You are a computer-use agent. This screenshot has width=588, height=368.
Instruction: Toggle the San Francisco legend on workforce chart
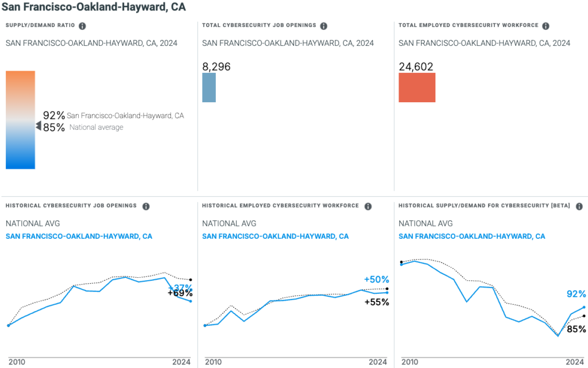[275, 236]
